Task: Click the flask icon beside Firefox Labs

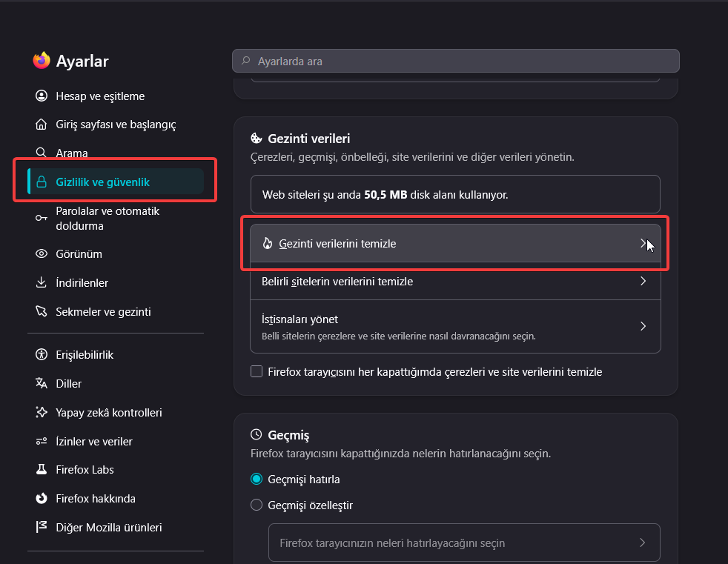Action: (42, 469)
